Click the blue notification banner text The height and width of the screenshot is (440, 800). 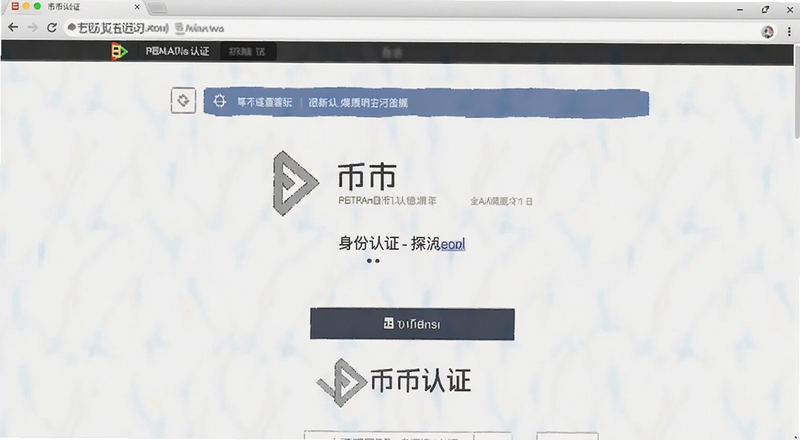pos(322,103)
